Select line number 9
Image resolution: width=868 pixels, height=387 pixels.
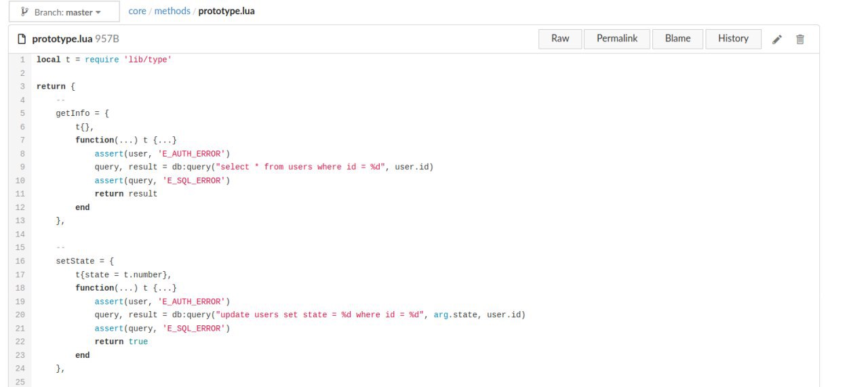tap(22, 167)
